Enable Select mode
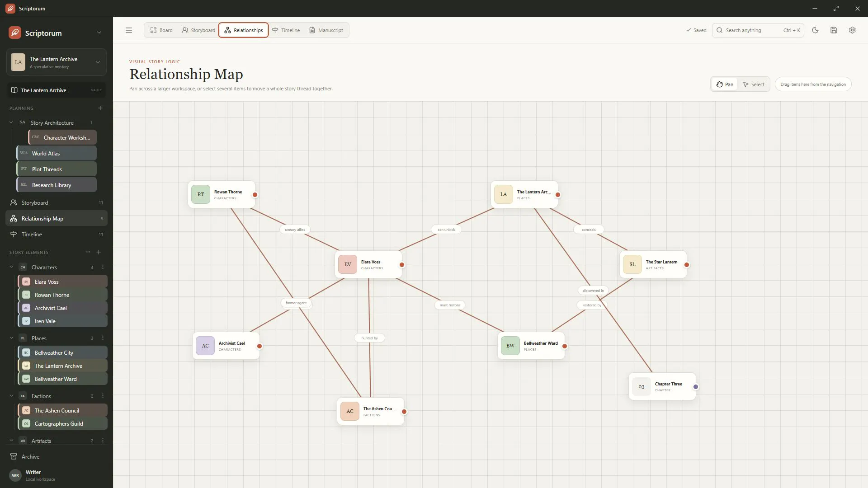 [x=754, y=84]
